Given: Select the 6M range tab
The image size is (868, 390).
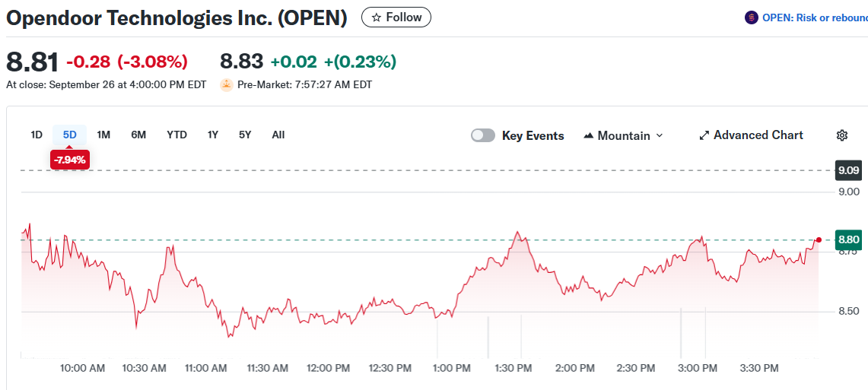Looking at the screenshot, I should [138, 135].
